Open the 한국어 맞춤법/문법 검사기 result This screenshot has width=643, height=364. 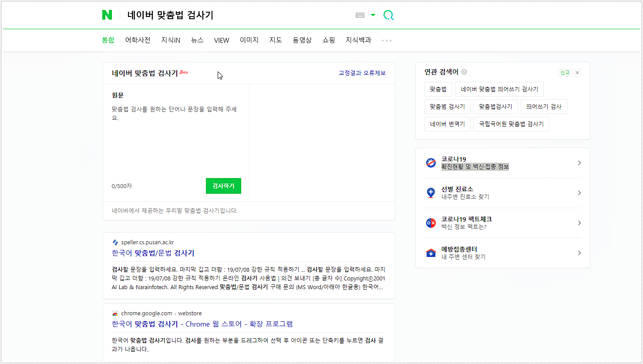tap(153, 253)
